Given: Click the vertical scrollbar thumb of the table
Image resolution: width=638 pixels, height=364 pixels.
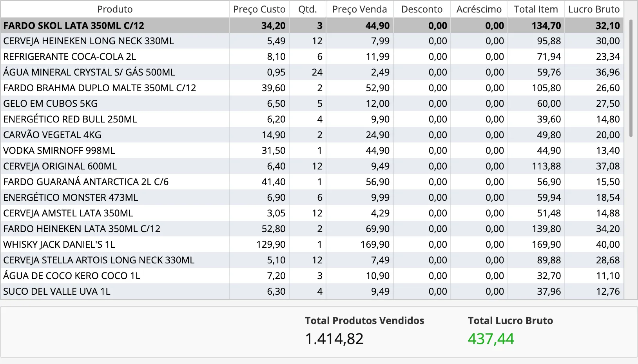Looking at the screenshot, I should click(x=631, y=78).
